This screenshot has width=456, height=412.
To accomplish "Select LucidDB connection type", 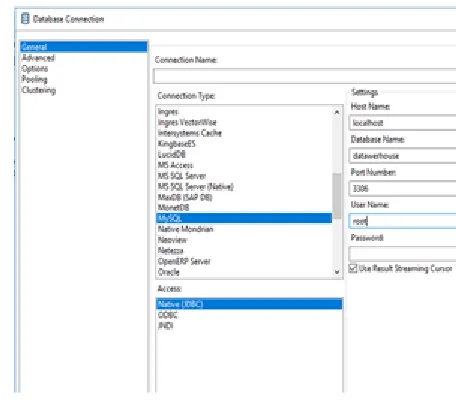I will pos(172,154).
